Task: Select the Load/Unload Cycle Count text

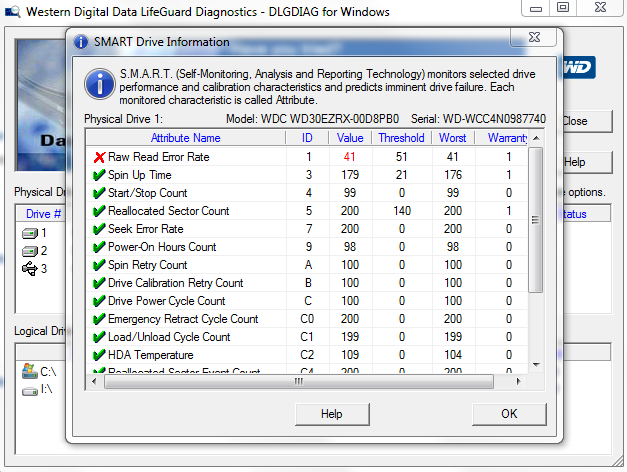Action: point(169,337)
